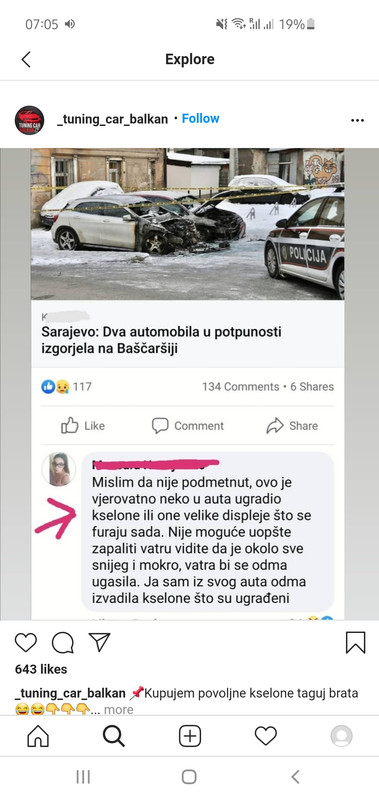Tap the back arrow beside Explore
379x800 pixels.
coord(26,59)
